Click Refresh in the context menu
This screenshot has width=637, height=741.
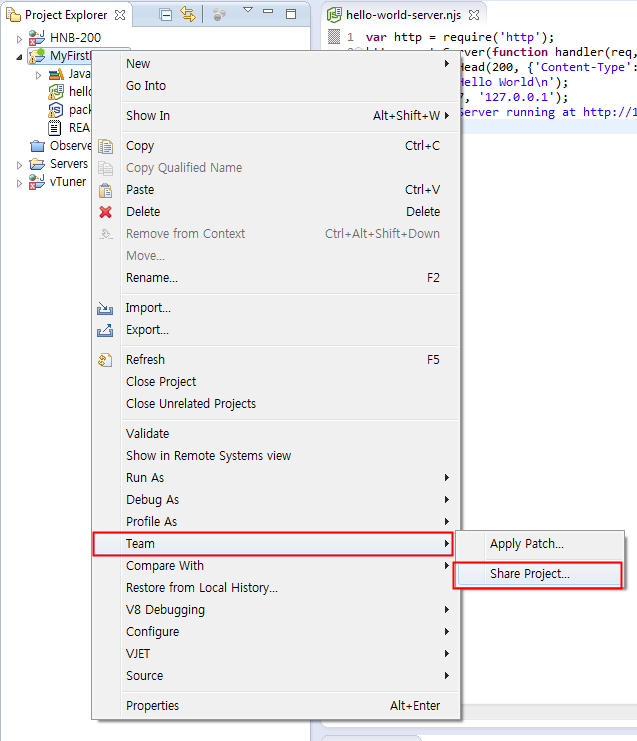point(276,360)
